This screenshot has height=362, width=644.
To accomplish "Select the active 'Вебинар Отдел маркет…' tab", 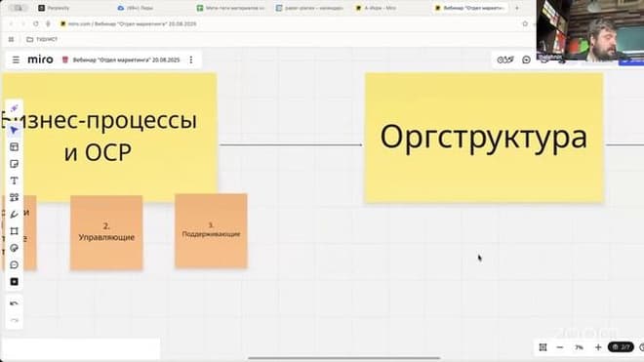I will [x=469, y=8].
